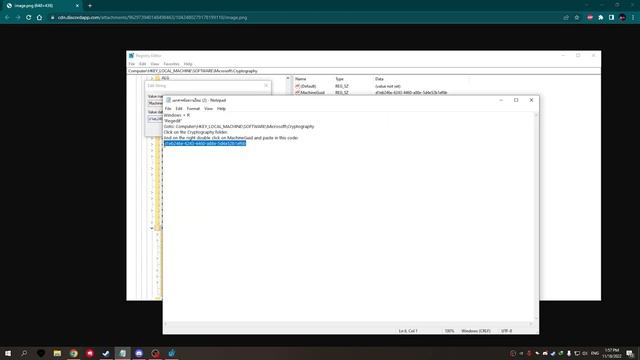Open Registry Editor File menu
The width and height of the screenshot is (640, 360).
click(131, 64)
